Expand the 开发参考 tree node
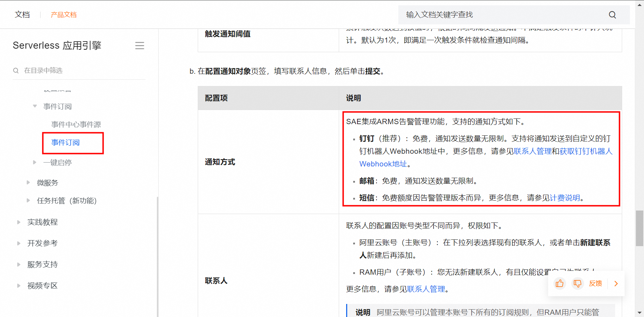This screenshot has width=644, height=317. coord(19,243)
